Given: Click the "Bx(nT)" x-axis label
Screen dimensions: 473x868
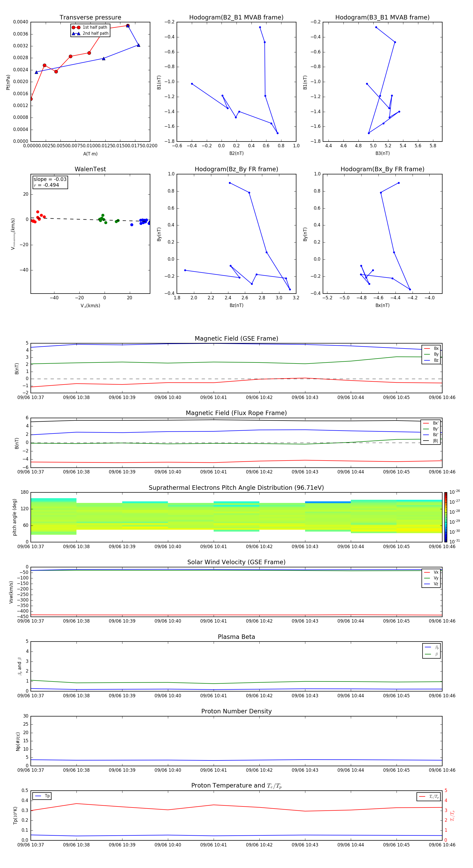Looking at the screenshot, I should pos(382,305).
